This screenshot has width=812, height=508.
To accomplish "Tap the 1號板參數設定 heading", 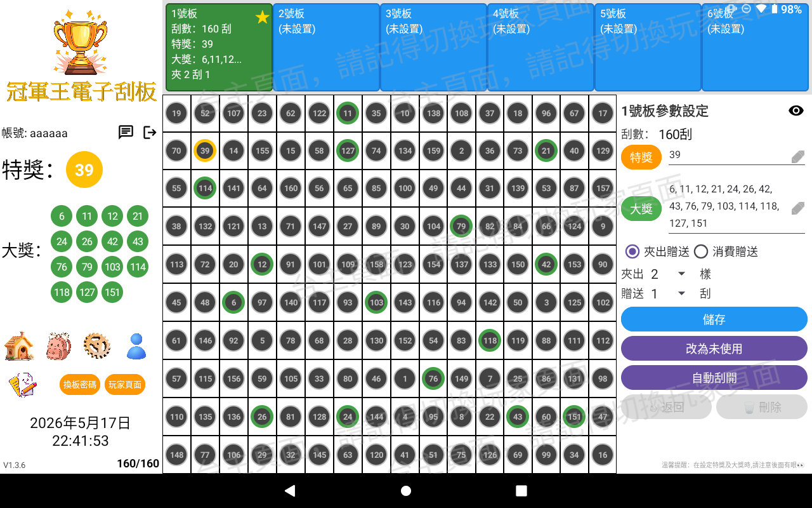I will (x=665, y=110).
